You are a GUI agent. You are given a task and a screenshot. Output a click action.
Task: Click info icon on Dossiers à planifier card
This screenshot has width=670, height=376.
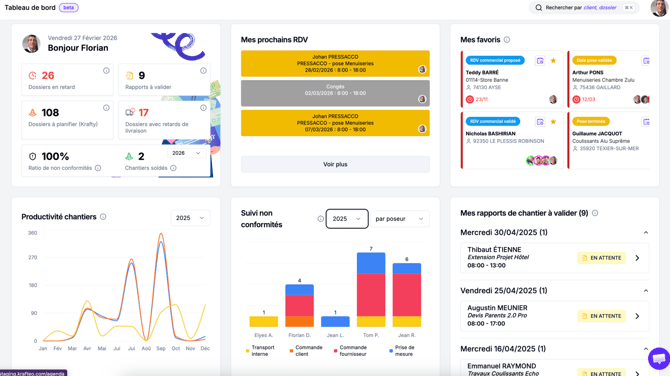[x=106, y=108]
